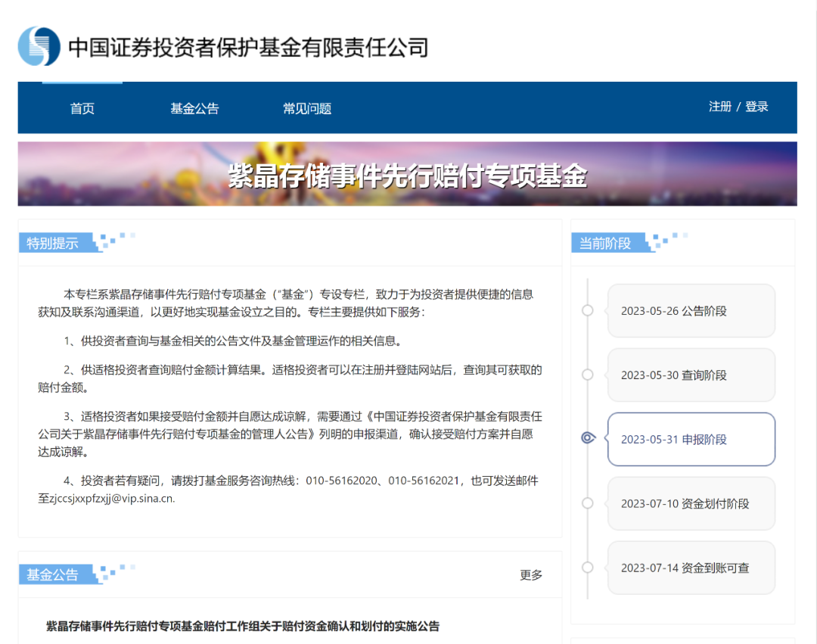The width and height of the screenshot is (817, 644).
Task: Open the 基金公告 navigation tab
Action: tap(194, 108)
